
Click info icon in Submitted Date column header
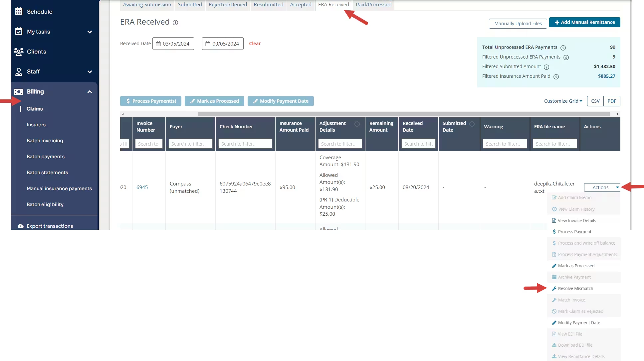click(472, 124)
